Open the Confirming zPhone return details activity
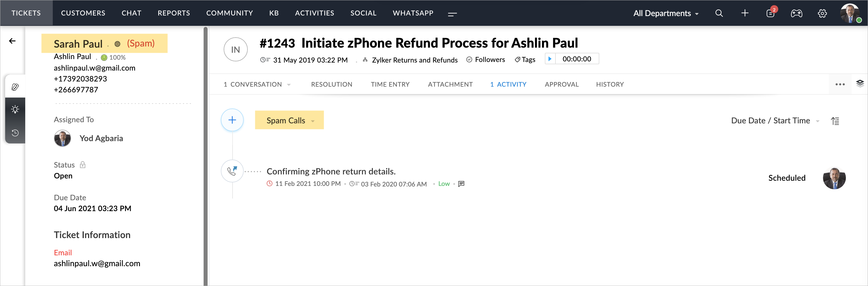Image resolution: width=868 pixels, height=286 pixels. coord(331,171)
